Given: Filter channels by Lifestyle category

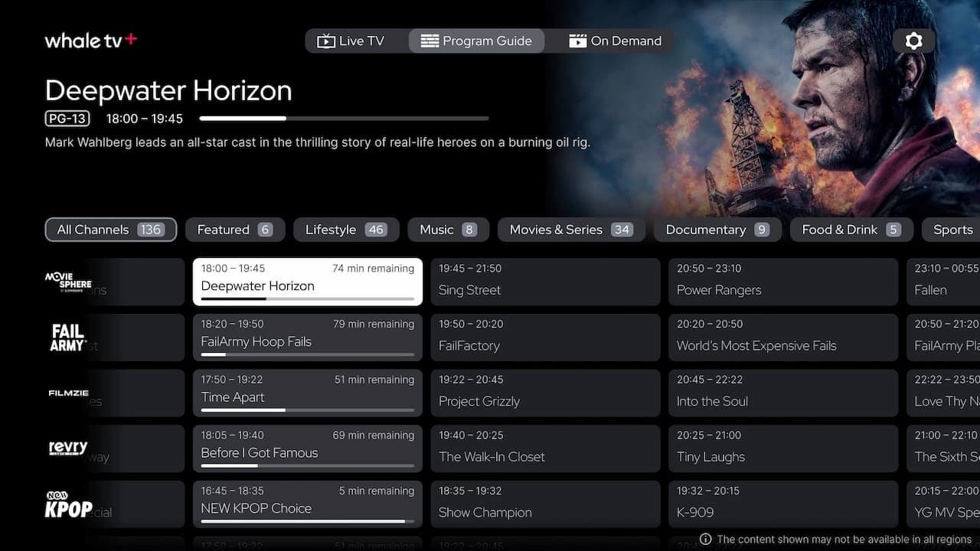Looking at the screenshot, I should 346,230.
